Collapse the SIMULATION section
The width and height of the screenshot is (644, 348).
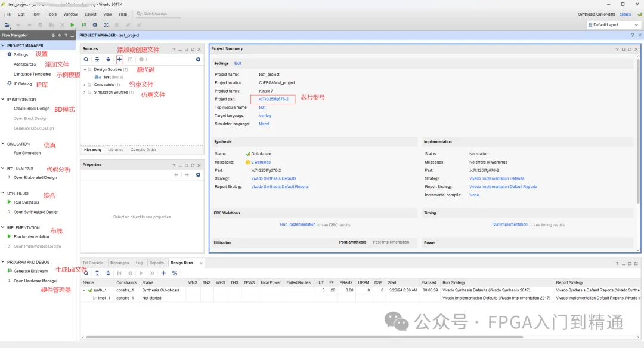[x=3, y=144]
